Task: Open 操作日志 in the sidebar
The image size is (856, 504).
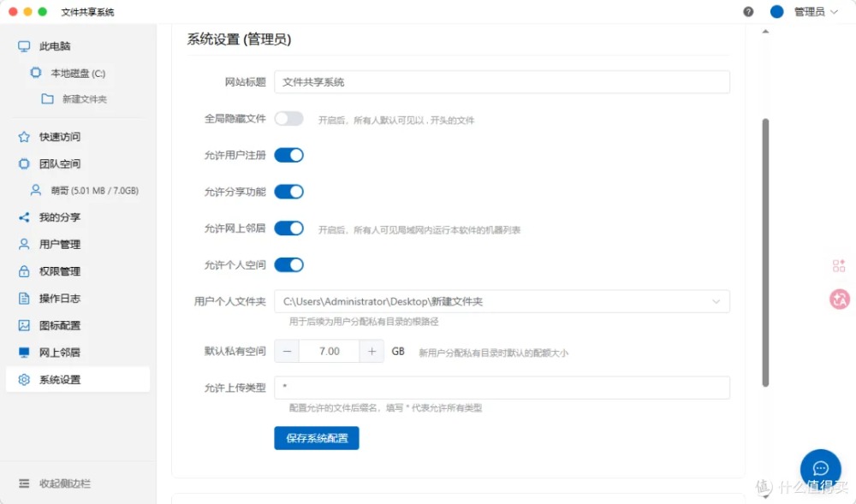Action: (60, 299)
